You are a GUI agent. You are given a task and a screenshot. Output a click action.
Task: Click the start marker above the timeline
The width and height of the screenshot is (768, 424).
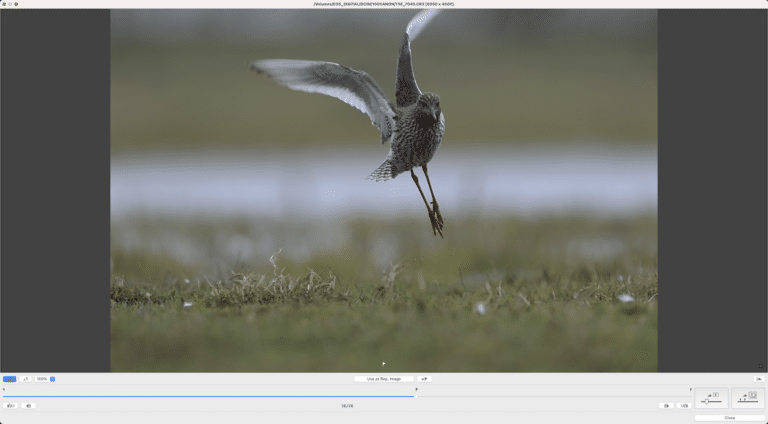[3, 389]
